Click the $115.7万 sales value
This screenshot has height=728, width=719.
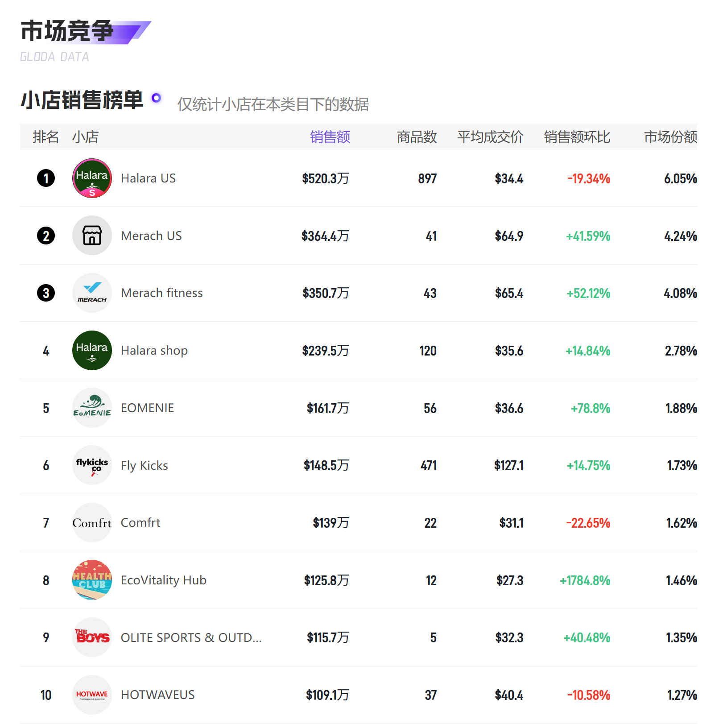[328, 637]
